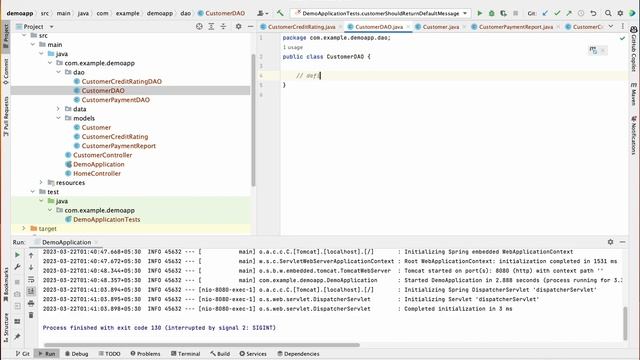This screenshot has height=360, width=640.
Task: Open run configuration dropdown DemoApplicationTests
Action: pos(380,13)
